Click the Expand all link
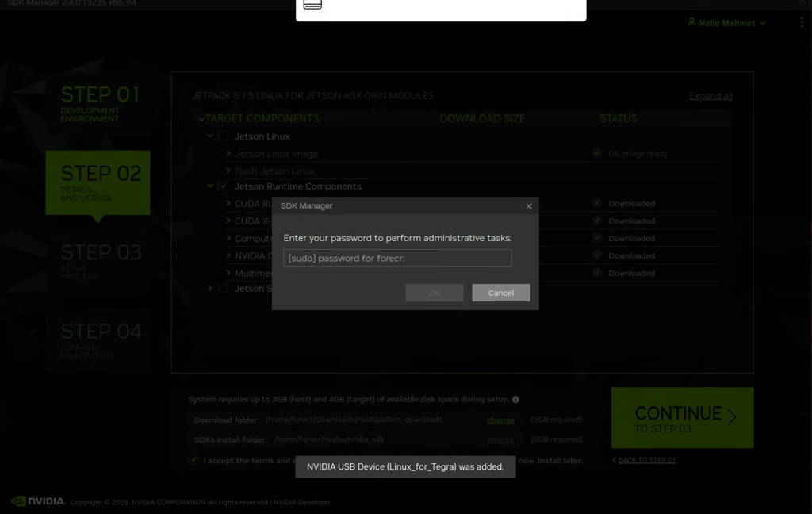Image resolution: width=812 pixels, height=514 pixels. click(710, 96)
